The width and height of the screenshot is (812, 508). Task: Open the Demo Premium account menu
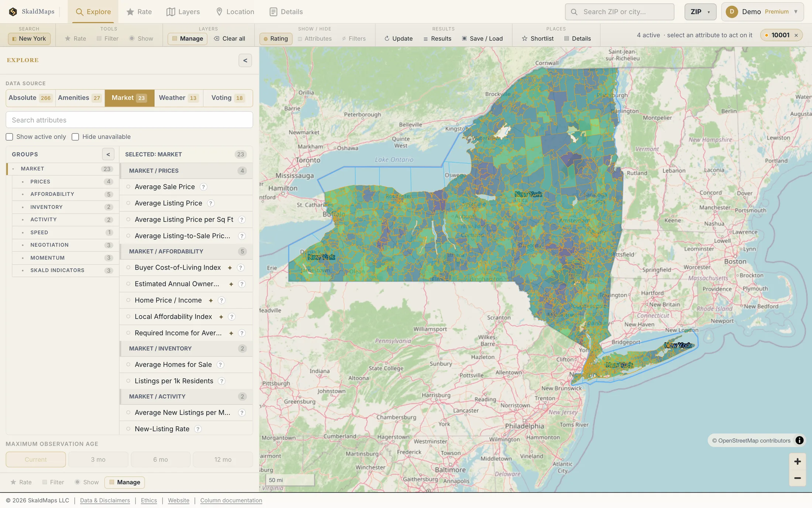tap(763, 12)
